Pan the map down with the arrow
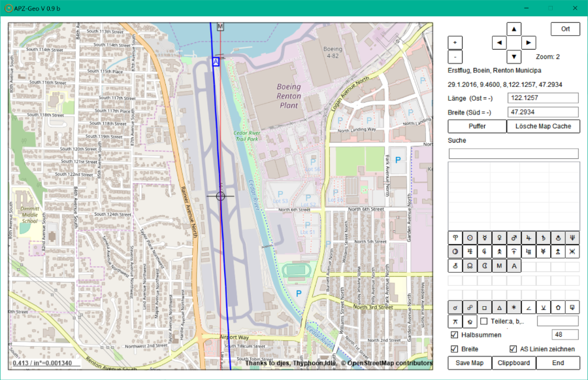 pyautogui.click(x=514, y=57)
